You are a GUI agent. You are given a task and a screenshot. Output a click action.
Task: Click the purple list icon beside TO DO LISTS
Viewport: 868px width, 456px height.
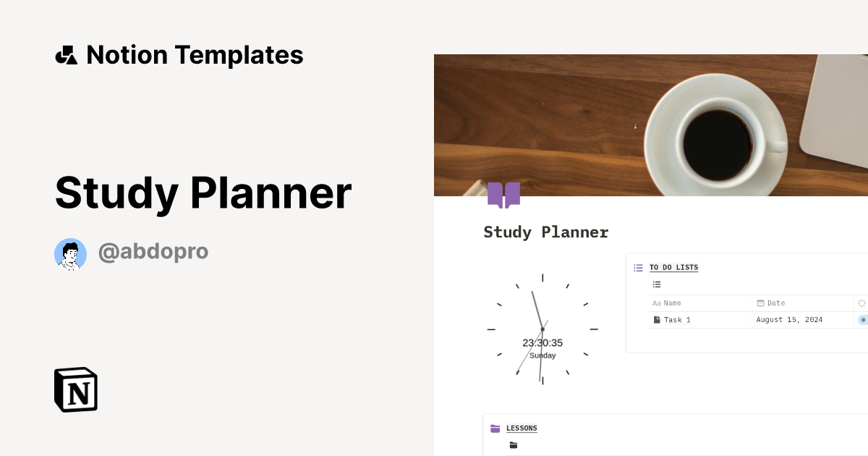pos(638,267)
